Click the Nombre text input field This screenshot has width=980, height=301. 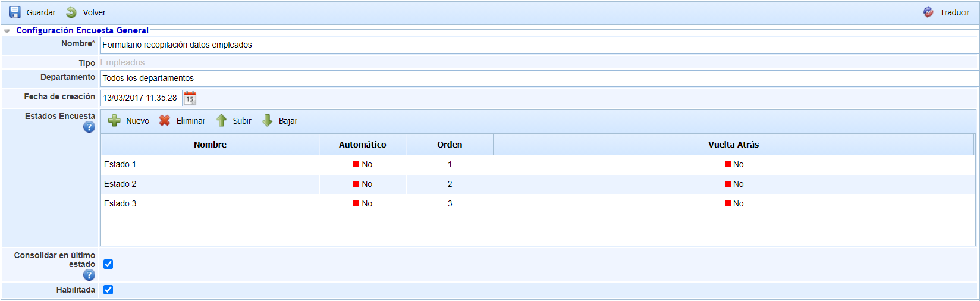538,45
